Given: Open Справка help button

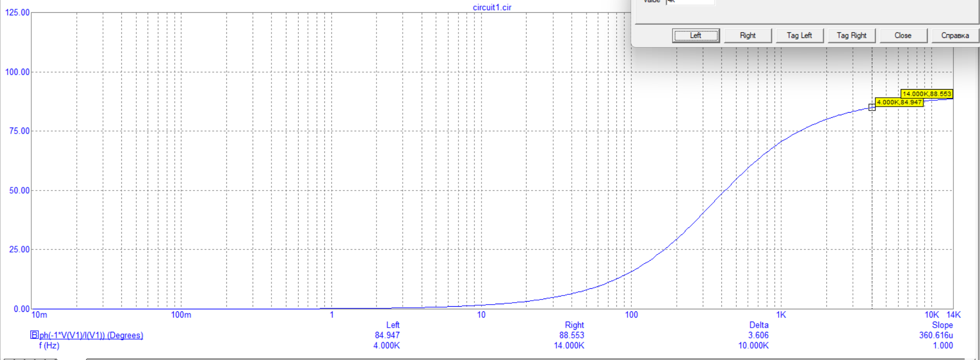Looking at the screenshot, I should [x=955, y=35].
